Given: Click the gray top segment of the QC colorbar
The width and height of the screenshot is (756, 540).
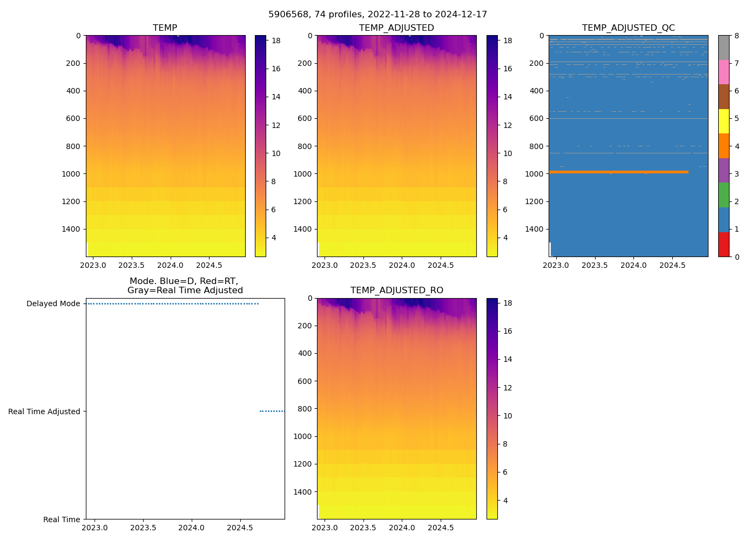Looking at the screenshot, I should [724, 48].
